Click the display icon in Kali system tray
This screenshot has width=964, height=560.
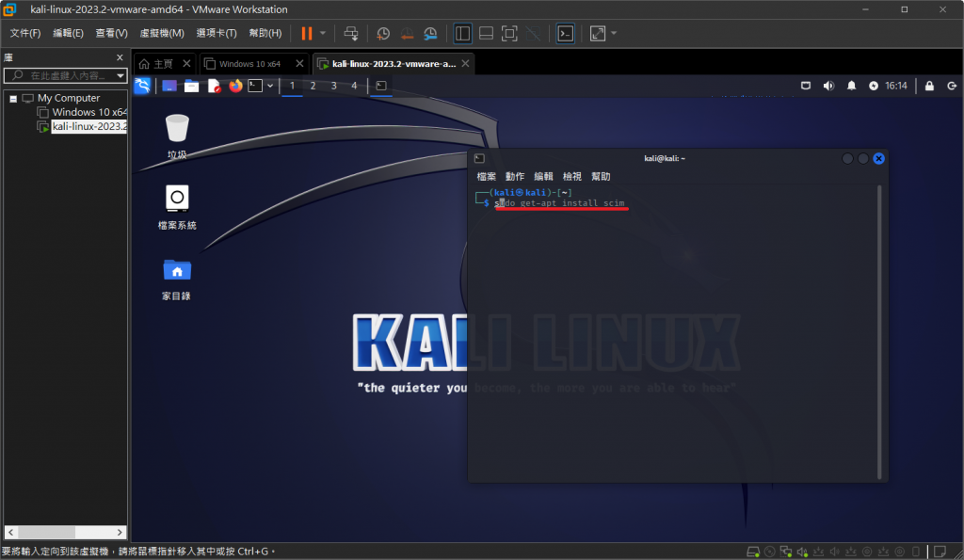[x=806, y=86]
